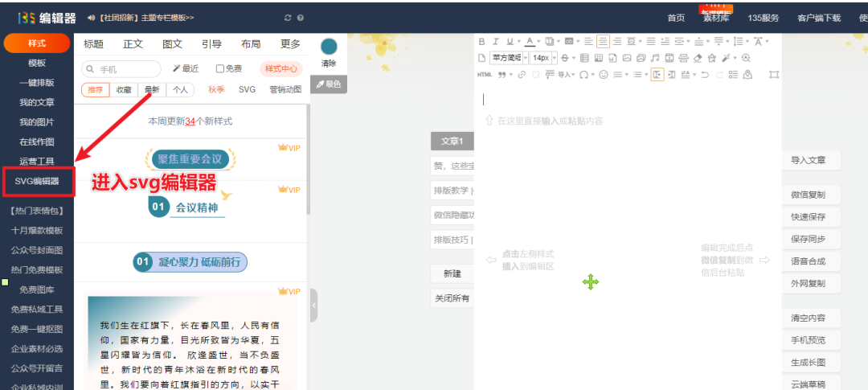
Task: Click the 快速保存 button
Action: [809, 217]
